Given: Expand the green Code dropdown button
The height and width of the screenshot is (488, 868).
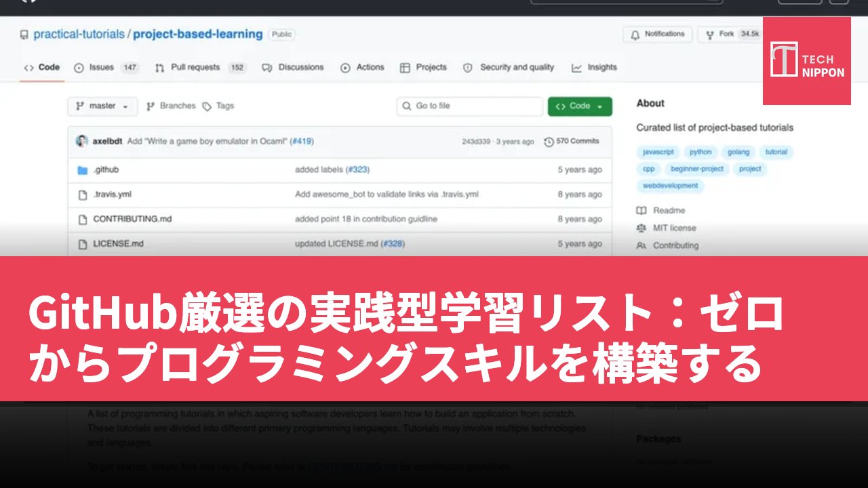Looking at the screenshot, I should point(580,106).
